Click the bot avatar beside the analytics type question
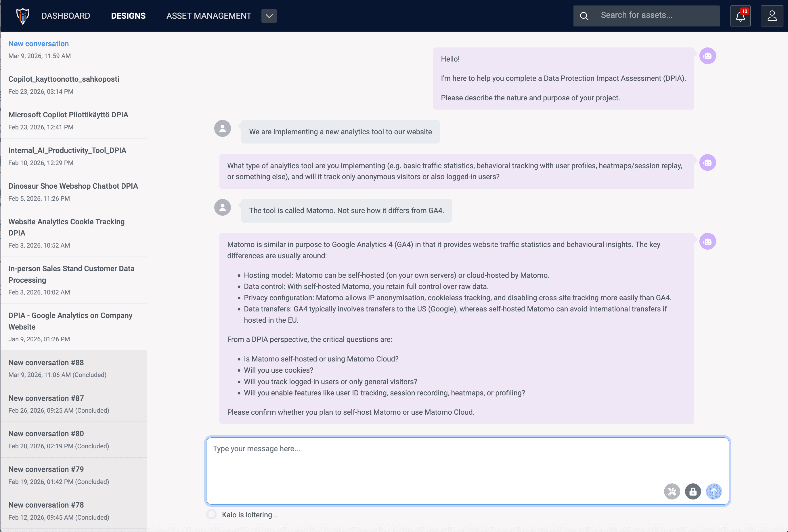 708,163
